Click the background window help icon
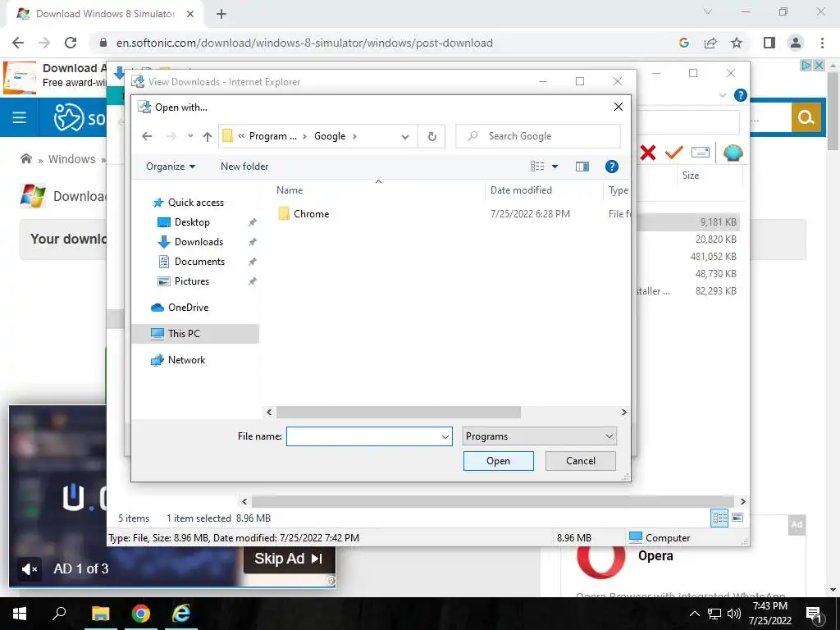The width and height of the screenshot is (840, 630). click(x=741, y=95)
